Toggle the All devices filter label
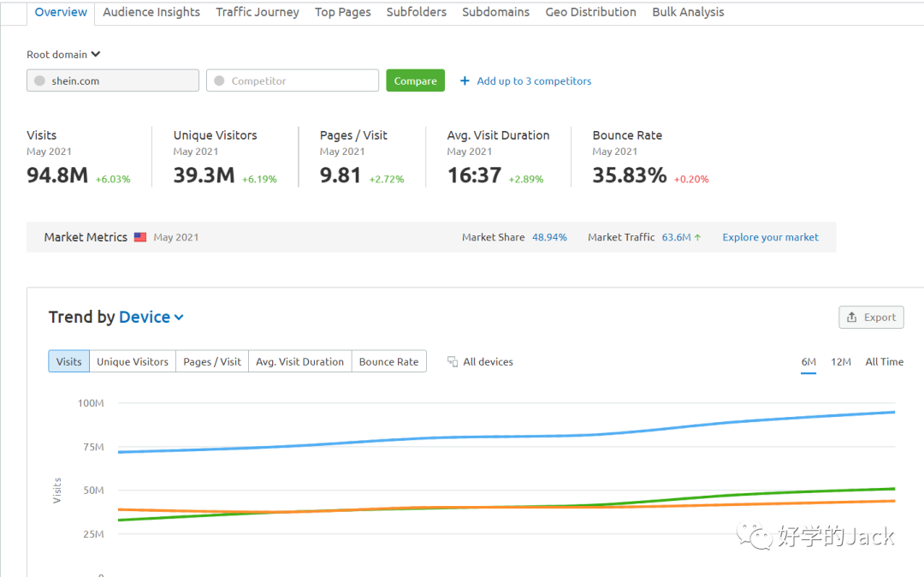 coord(488,362)
